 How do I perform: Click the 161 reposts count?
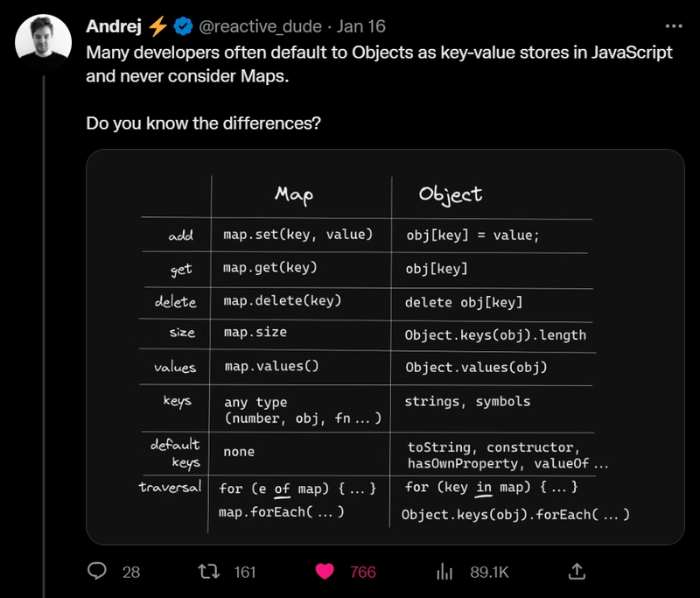(x=245, y=572)
